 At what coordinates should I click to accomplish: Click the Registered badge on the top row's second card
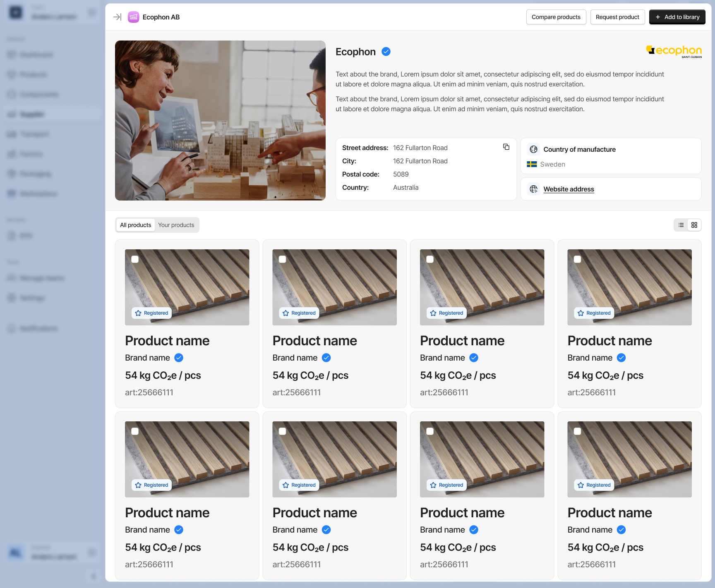point(299,313)
